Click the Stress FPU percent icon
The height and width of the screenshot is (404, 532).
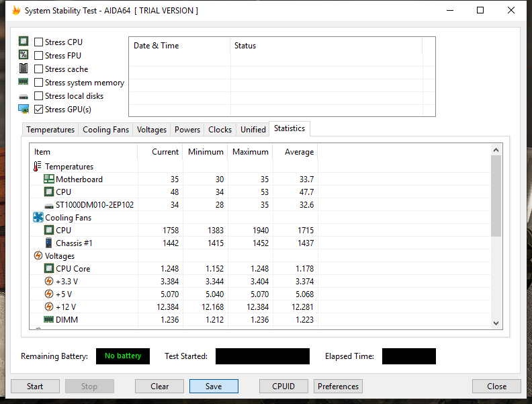[24, 54]
